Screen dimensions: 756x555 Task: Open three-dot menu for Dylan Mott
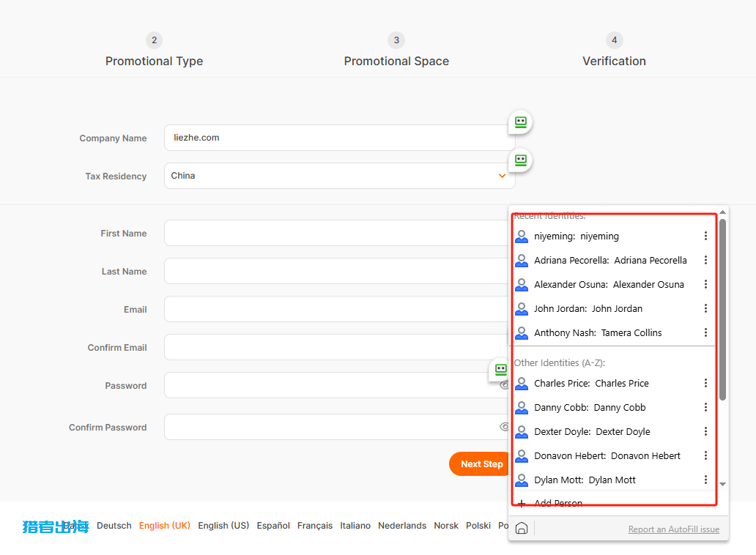[x=705, y=480]
